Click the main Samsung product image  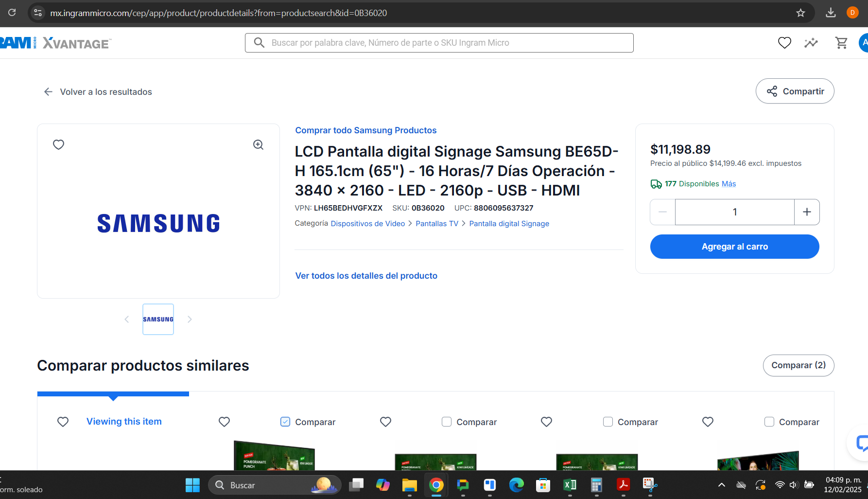click(x=158, y=223)
